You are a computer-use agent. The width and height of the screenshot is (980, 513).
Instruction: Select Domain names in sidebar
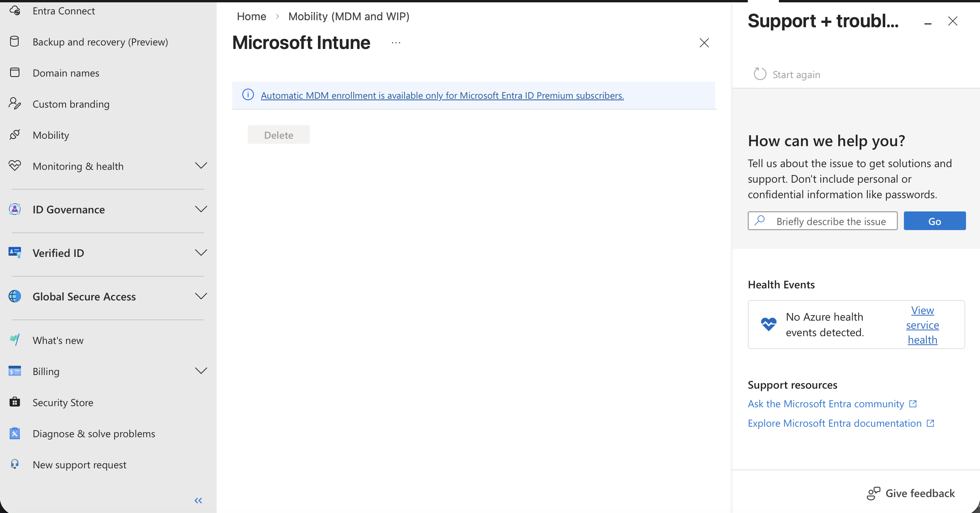click(x=66, y=73)
